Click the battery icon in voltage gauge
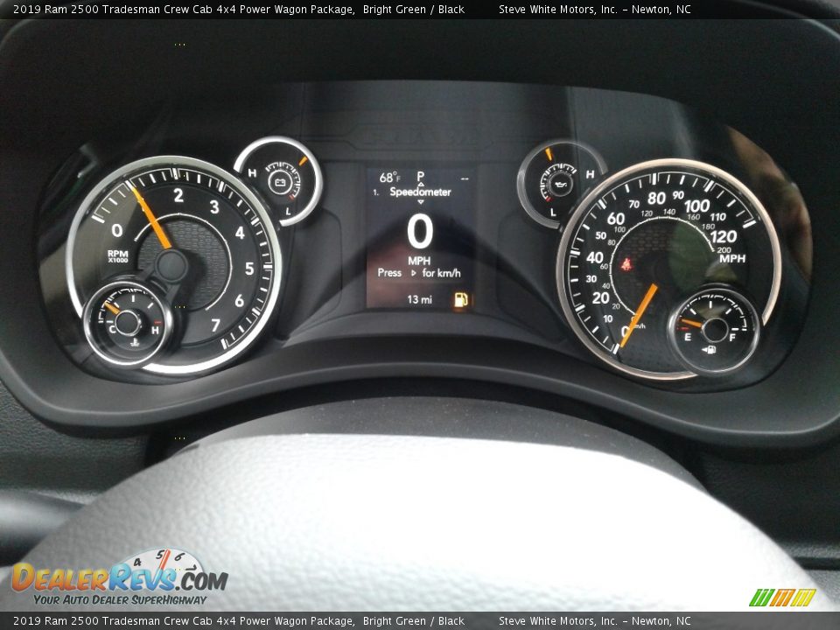Image resolution: width=840 pixels, height=630 pixels. [280, 183]
